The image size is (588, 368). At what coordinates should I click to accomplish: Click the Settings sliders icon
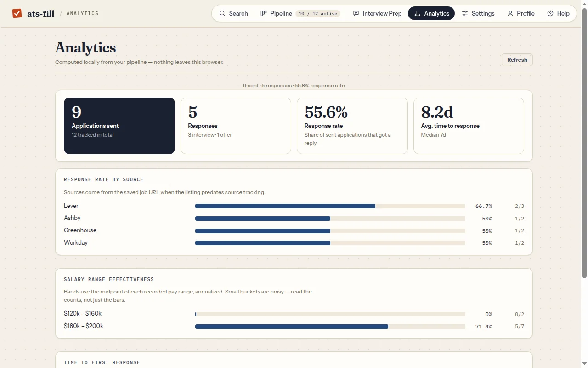point(465,13)
